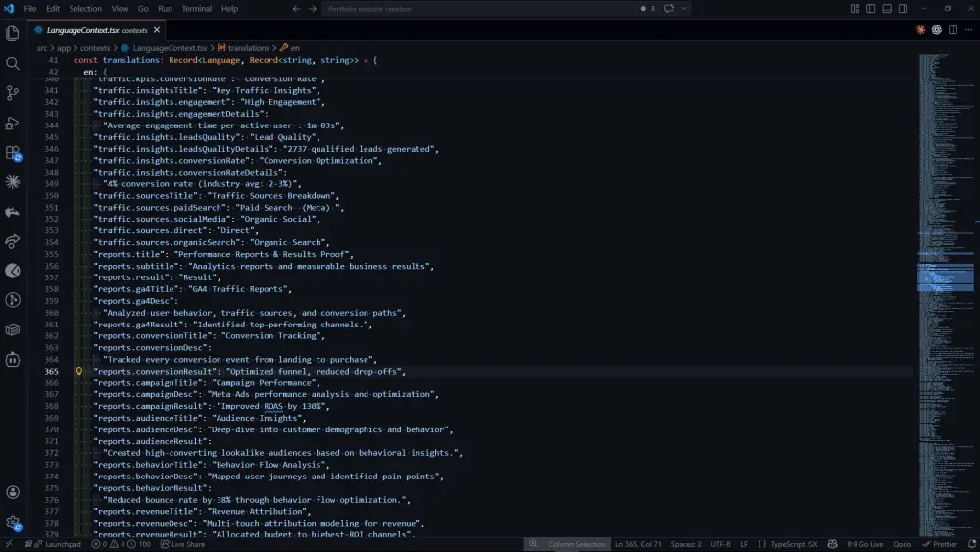Open the Search view in activity bar
Screen dimensions: 980x552
click(13, 63)
